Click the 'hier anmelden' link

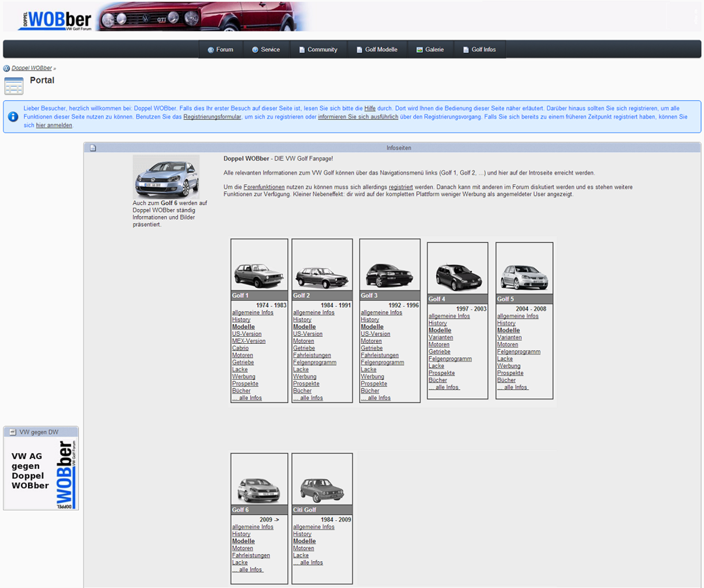[54, 125]
